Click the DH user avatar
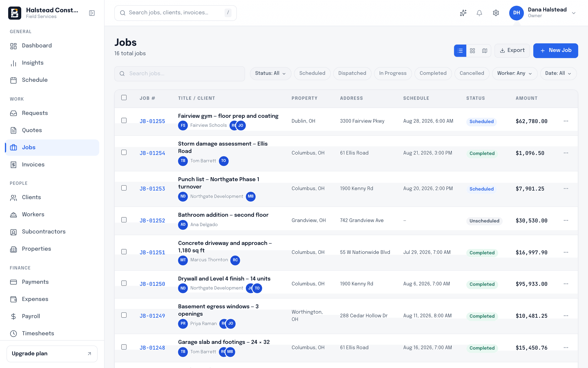The width and height of the screenshot is (588, 368). click(516, 13)
